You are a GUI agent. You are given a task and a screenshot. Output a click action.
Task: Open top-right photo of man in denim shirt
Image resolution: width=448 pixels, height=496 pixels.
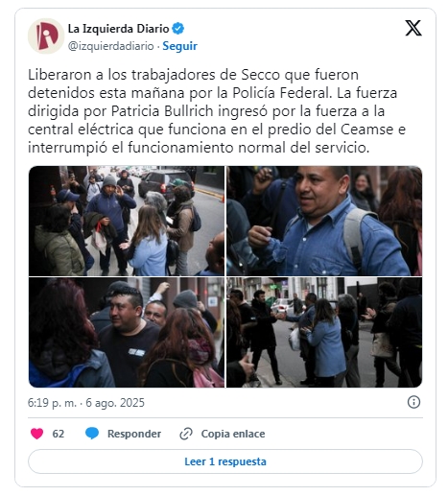[x=324, y=221]
